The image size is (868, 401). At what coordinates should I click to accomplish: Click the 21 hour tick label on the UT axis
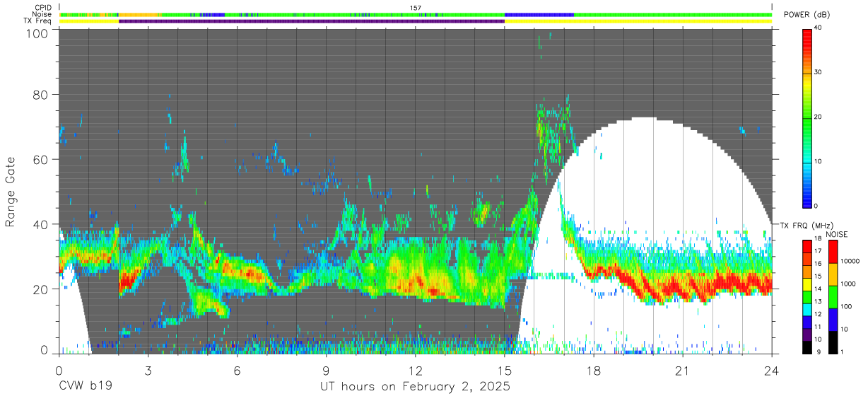click(683, 370)
